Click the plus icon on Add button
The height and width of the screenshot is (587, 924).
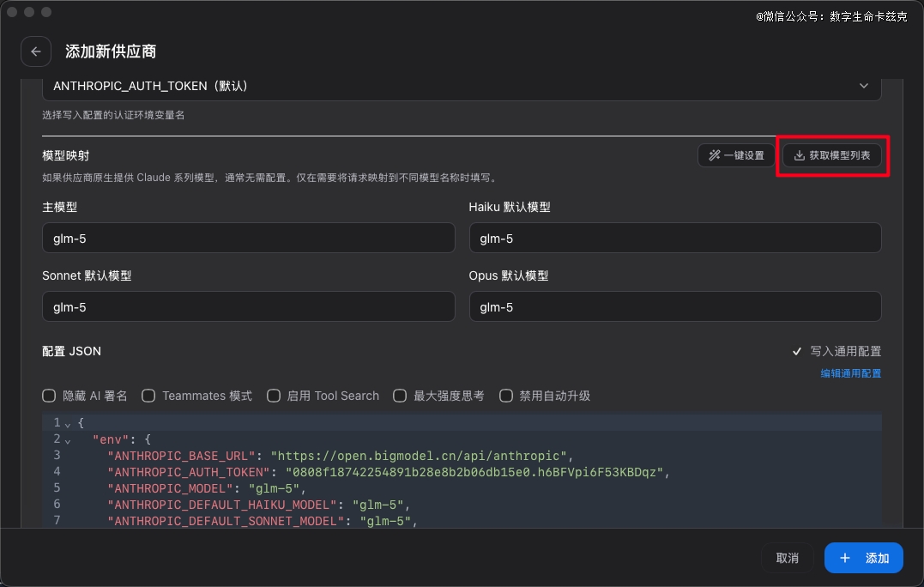[x=845, y=558]
